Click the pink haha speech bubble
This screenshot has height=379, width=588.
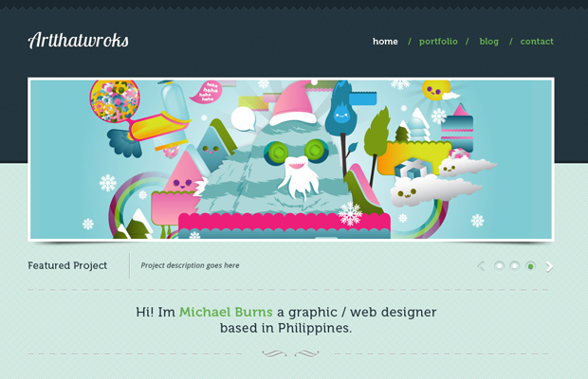click(x=207, y=92)
